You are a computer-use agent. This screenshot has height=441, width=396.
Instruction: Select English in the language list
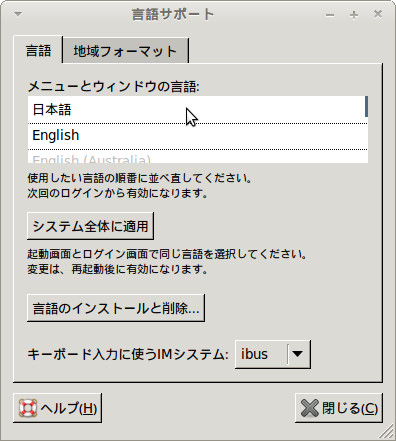197,136
